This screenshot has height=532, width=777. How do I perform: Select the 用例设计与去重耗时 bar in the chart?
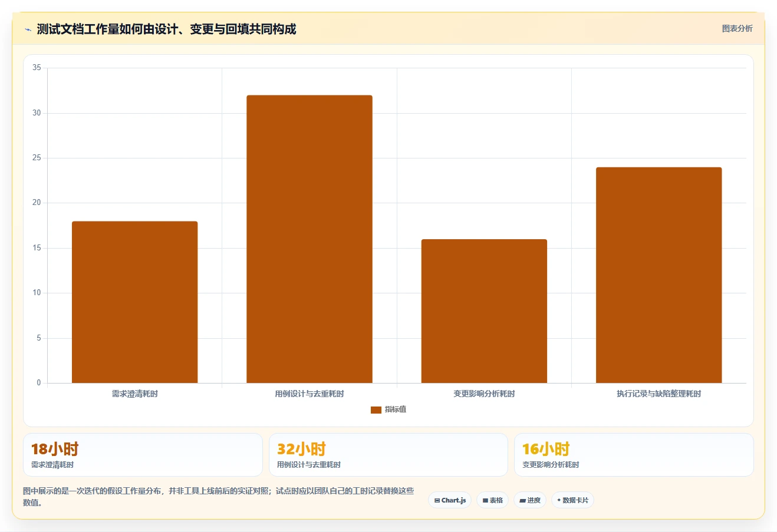pyautogui.click(x=310, y=239)
